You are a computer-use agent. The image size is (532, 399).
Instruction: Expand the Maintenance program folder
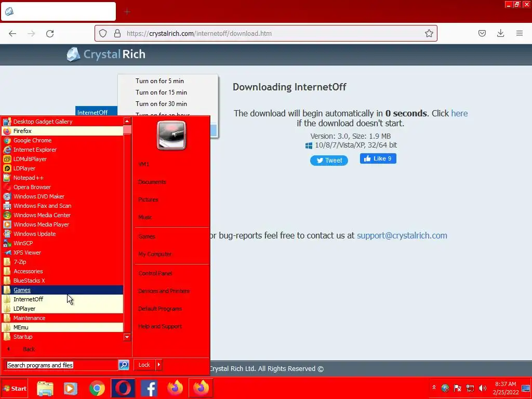point(62,318)
